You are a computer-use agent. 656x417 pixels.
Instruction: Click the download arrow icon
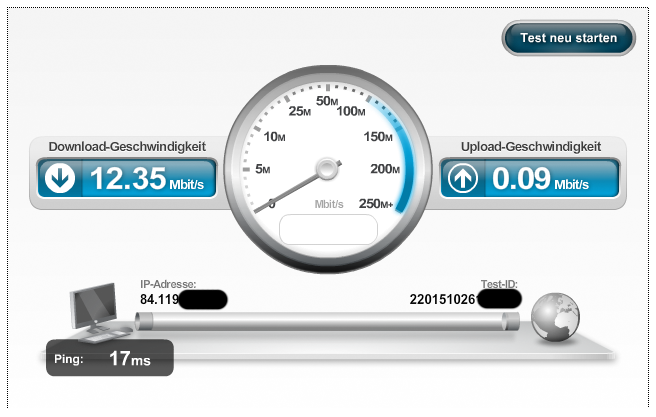(x=60, y=178)
